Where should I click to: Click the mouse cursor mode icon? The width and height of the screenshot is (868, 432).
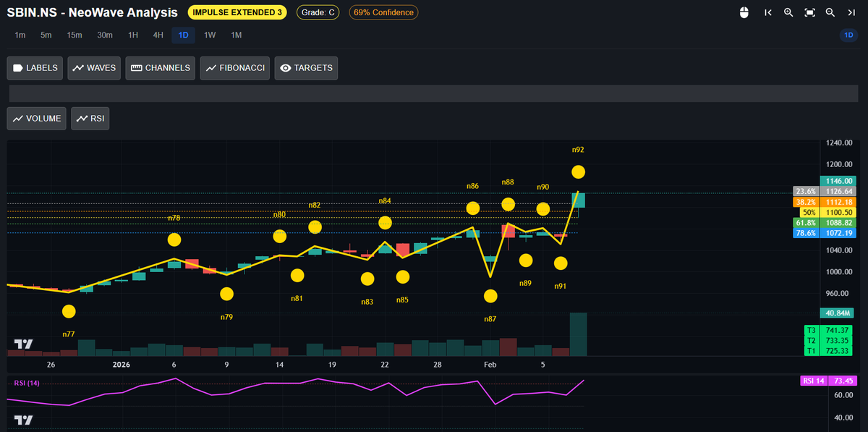coord(744,12)
